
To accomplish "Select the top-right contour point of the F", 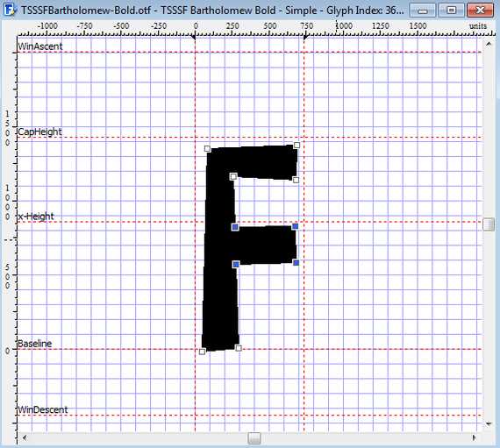I will click(296, 146).
